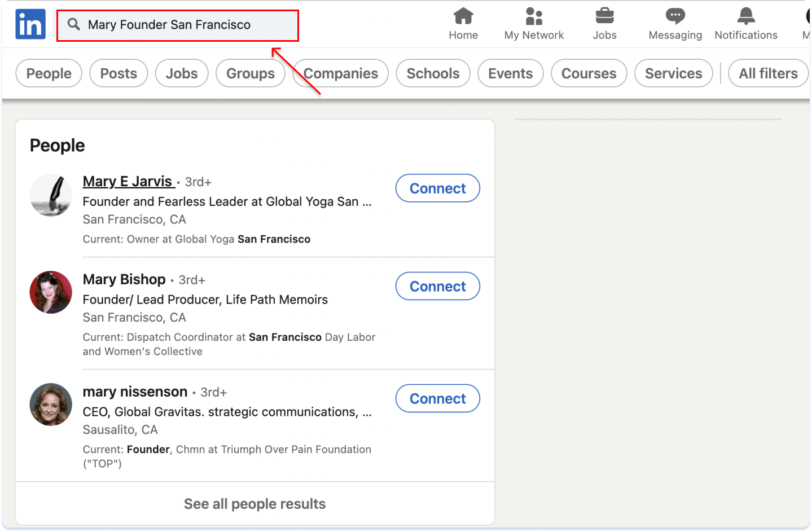
Task: Click the LinkedIn logo
Action: click(30, 24)
